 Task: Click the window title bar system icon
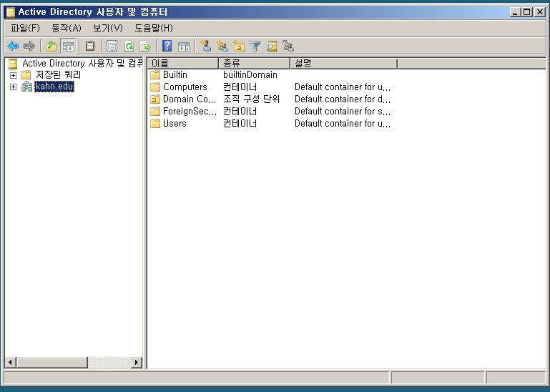11,12
